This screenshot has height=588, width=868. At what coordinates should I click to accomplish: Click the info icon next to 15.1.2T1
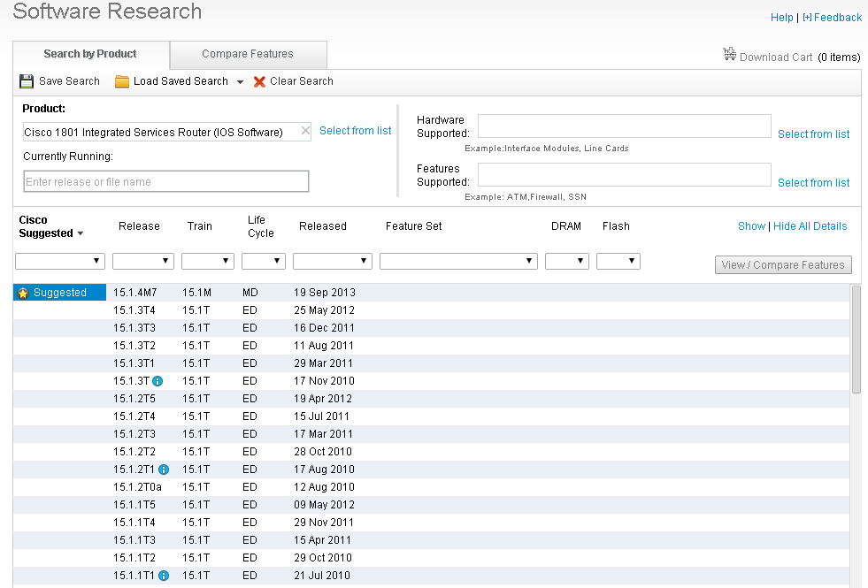coord(164,470)
